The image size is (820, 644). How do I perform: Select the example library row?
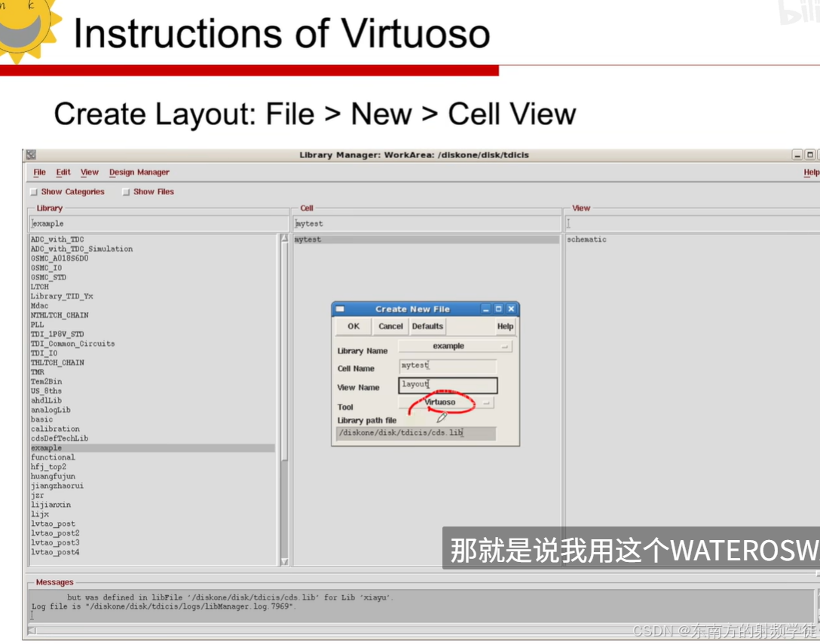click(152, 448)
